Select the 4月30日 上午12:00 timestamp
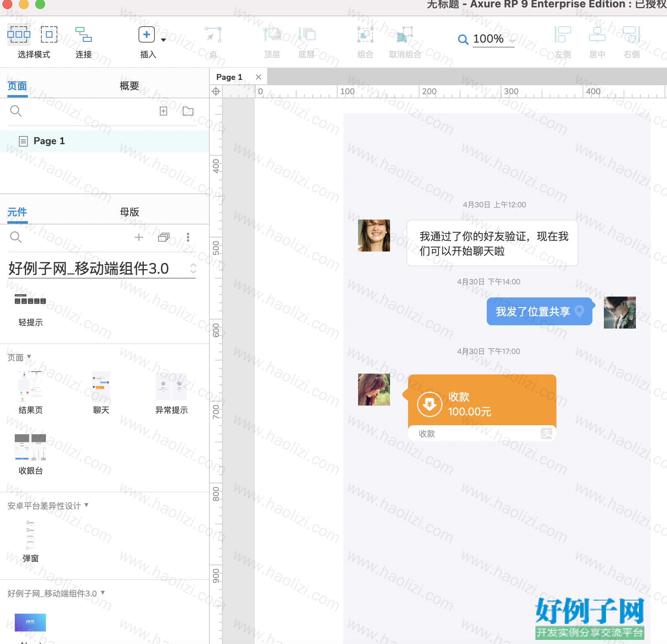Viewport: 667px width, 644px height. click(x=495, y=205)
